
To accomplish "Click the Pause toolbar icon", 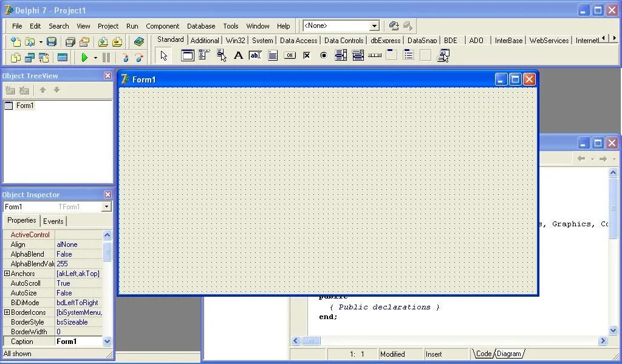I will (x=106, y=58).
